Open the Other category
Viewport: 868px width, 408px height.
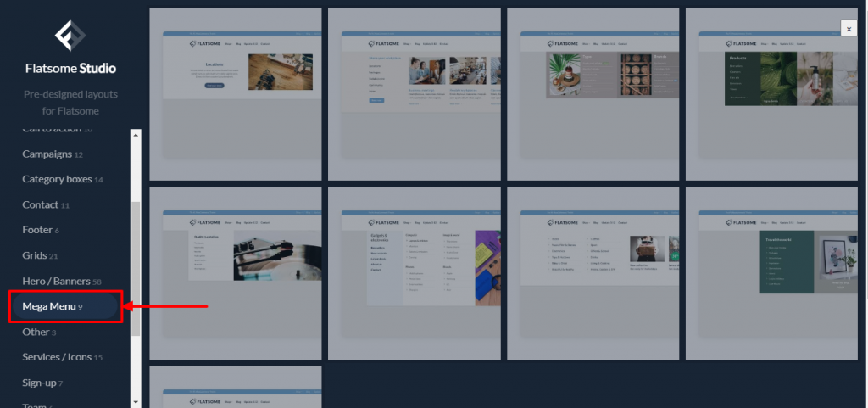[x=39, y=333]
